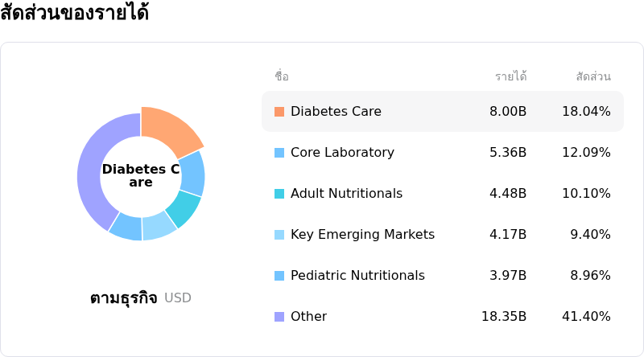Image resolution: width=644 pixels, height=357 pixels.
Task: Click the 18.35B revenue value for Other
Action: point(504,316)
